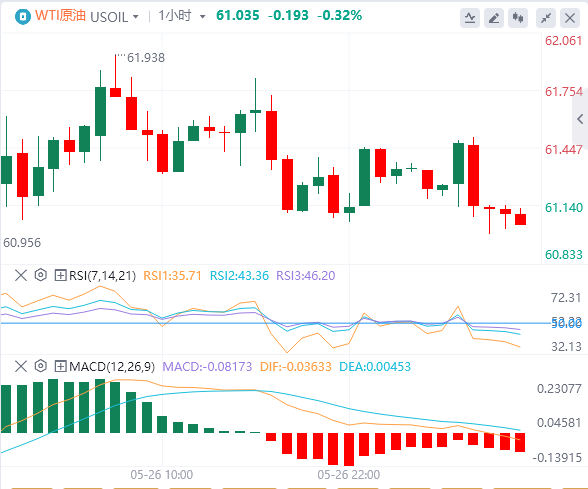Viewport: 588px width, 489px height.
Task: Open RSI indicator settings hexagon icon
Action: [40, 275]
